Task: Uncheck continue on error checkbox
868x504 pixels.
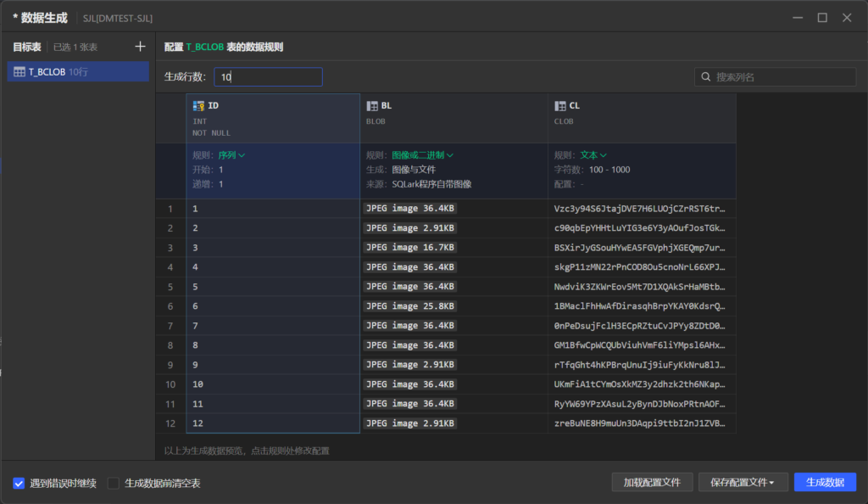Action: [x=19, y=483]
